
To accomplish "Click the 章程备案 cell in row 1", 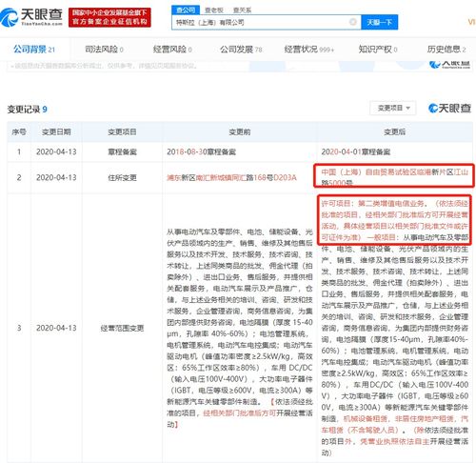I will point(122,151).
